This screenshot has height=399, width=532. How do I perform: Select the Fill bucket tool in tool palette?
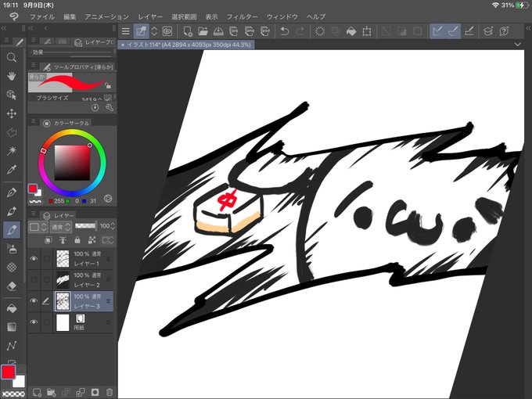click(x=12, y=308)
